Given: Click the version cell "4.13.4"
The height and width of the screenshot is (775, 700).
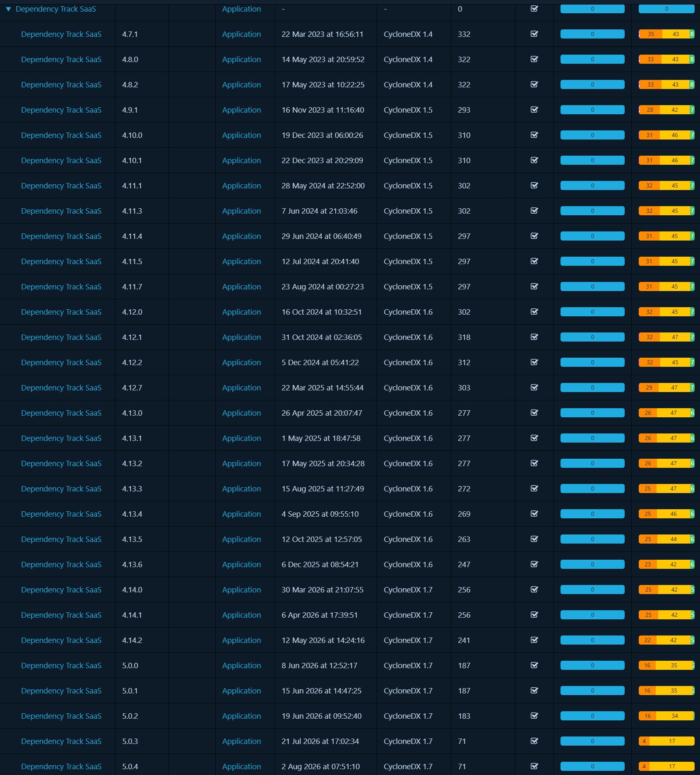Looking at the screenshot, I should 132,514.
